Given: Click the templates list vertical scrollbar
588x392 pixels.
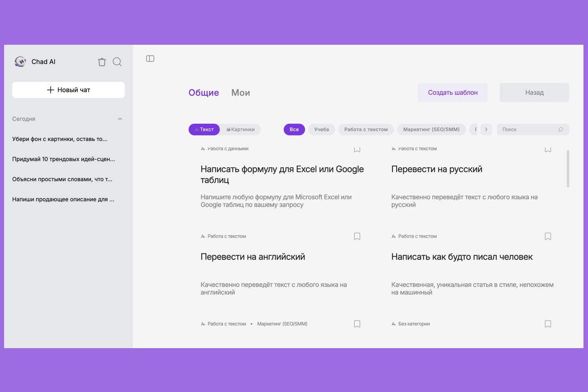Looking at the screenshot, I should pos(568,169).
